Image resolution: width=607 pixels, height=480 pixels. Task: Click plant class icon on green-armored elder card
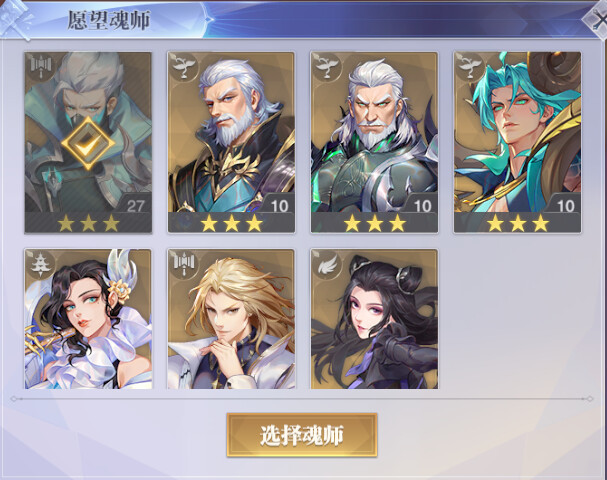[x=326, y=65]
